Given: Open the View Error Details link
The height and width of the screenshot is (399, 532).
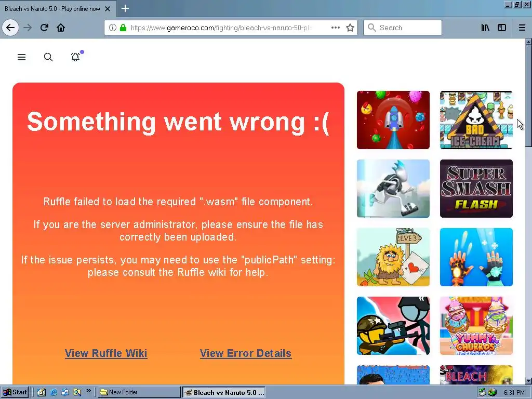Looking at the screenshot, I should coord(246,353).
